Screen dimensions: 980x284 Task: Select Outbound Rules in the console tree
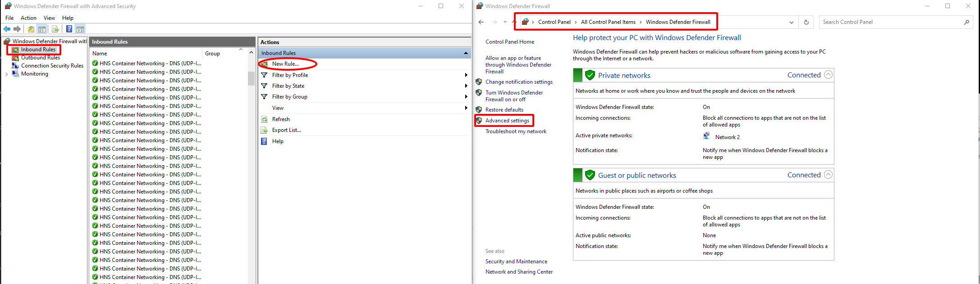tap(41, 58)
